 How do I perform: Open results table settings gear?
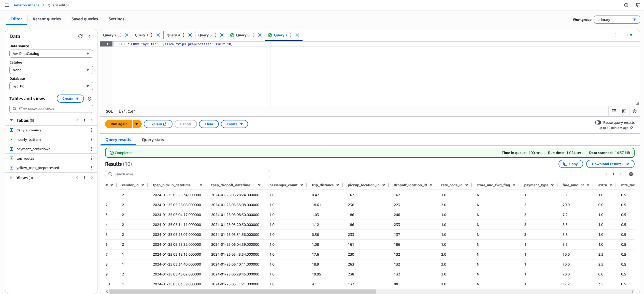click(x=631, y=174)
